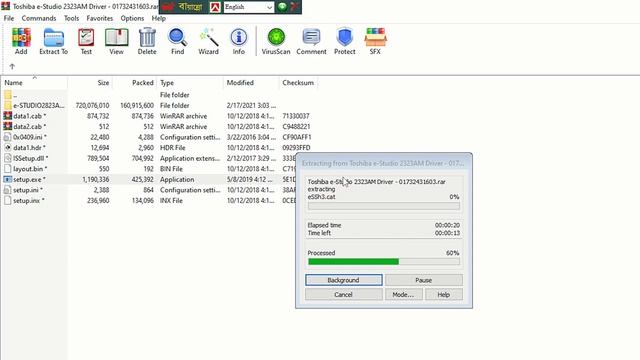
Task: Click the setup.exe application icon
Action: coord(7,179)
